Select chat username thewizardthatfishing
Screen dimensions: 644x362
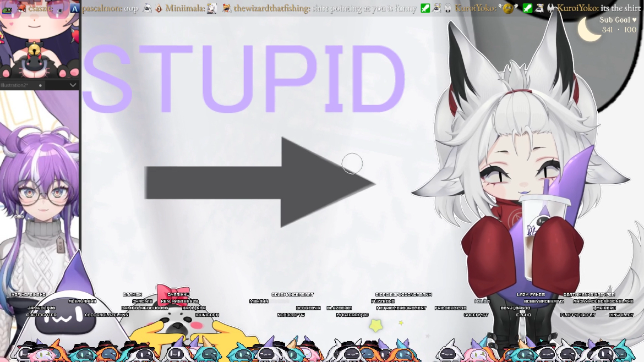point(272,8)
